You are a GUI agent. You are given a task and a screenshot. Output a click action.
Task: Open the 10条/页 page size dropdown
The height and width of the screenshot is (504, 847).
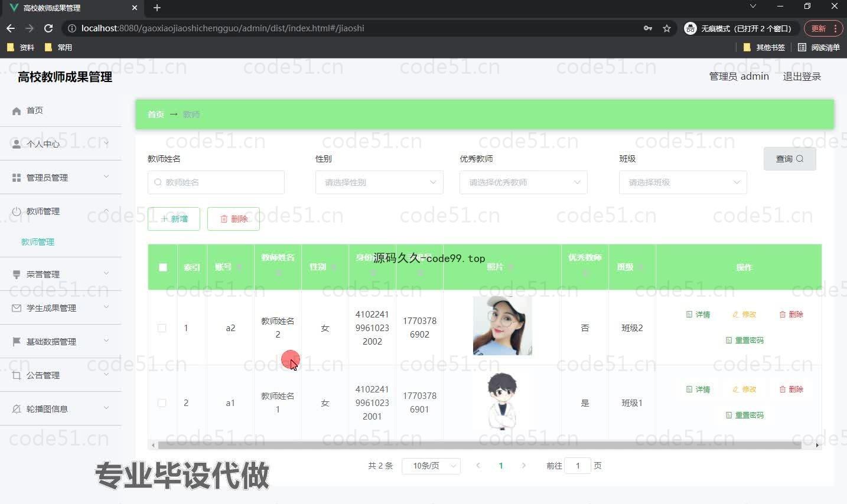(x=431, y=466)
